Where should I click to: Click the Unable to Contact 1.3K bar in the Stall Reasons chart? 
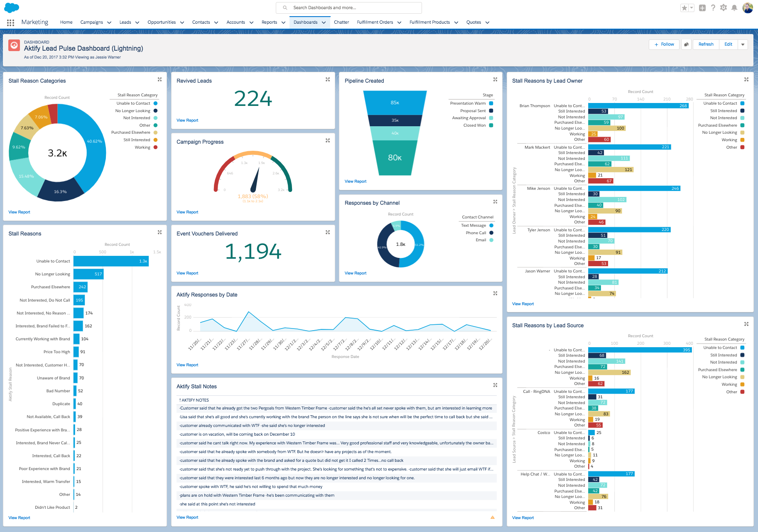pyautogui.click(x=111, y=261)
